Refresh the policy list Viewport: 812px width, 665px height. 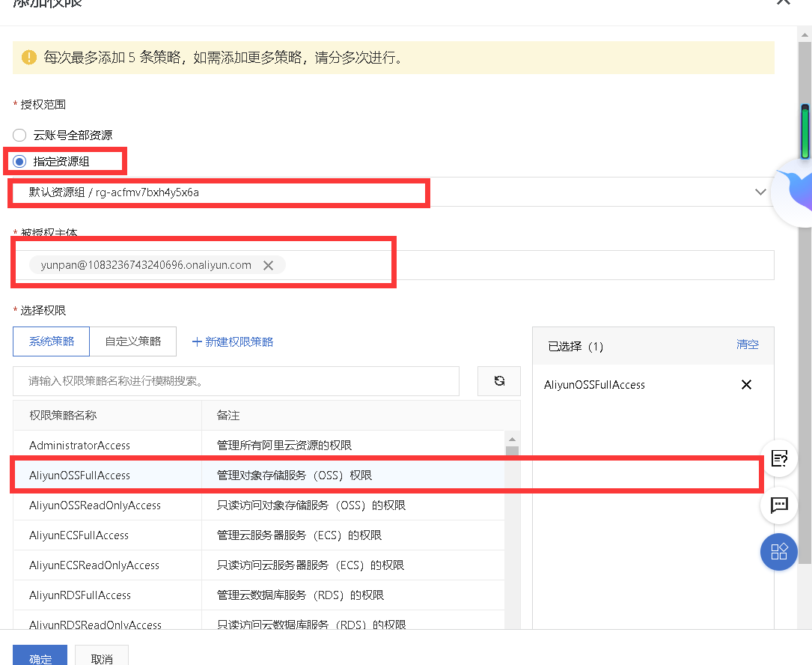[x=499, y=381]
